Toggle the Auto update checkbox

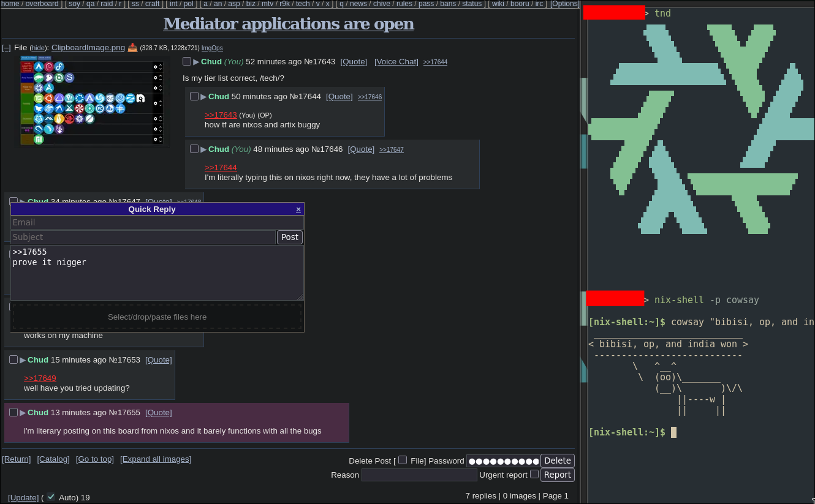51,497
